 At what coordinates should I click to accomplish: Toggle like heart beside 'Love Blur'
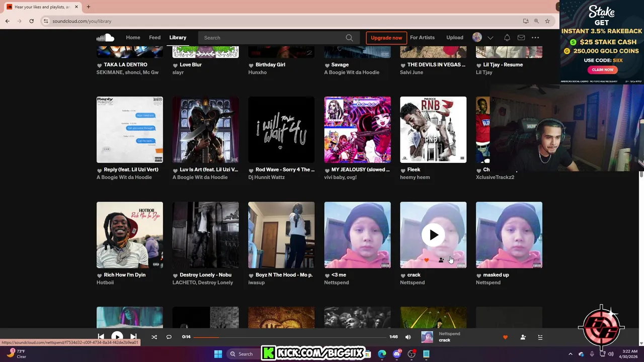[176, 65]
